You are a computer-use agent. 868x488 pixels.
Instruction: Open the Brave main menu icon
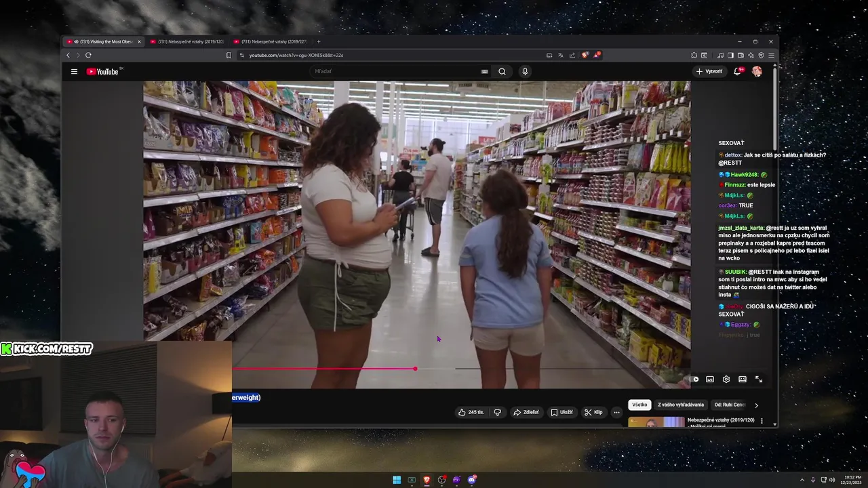[771, 55]
